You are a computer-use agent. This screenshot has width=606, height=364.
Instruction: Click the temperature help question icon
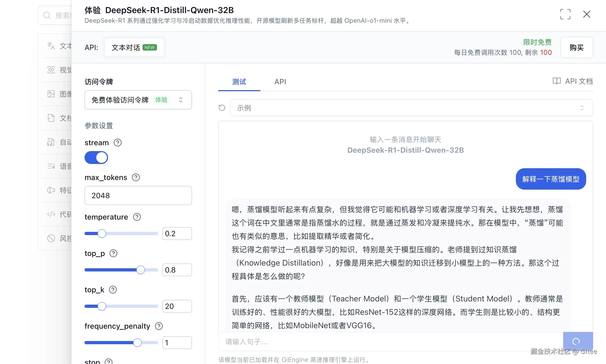point(137,217)
